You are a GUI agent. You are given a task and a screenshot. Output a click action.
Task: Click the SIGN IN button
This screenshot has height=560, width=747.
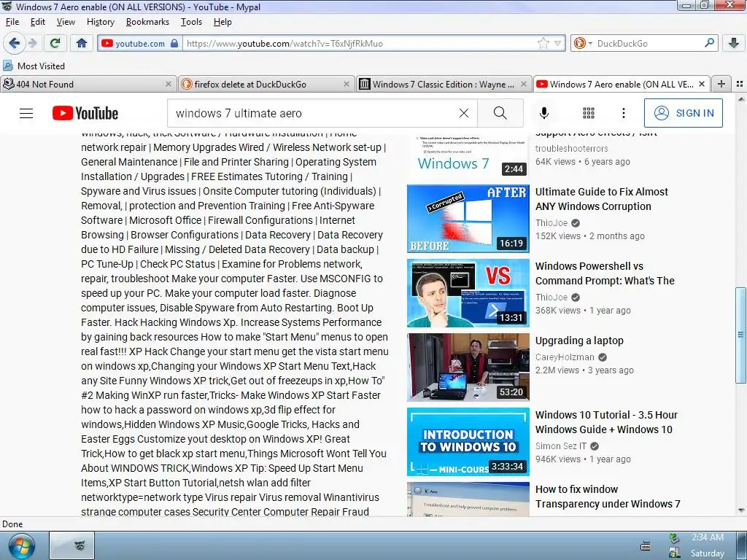point(683,113)
